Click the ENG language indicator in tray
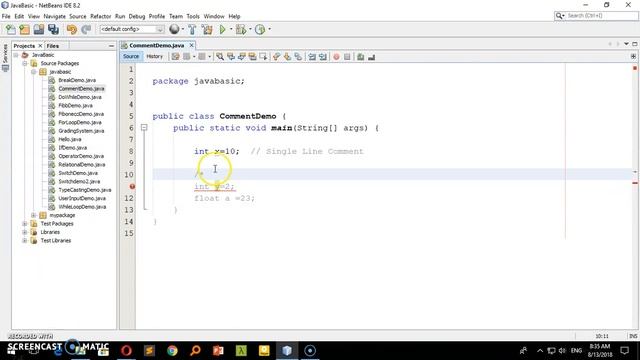Viewport: 640px width, 360px height. [576, 351]
